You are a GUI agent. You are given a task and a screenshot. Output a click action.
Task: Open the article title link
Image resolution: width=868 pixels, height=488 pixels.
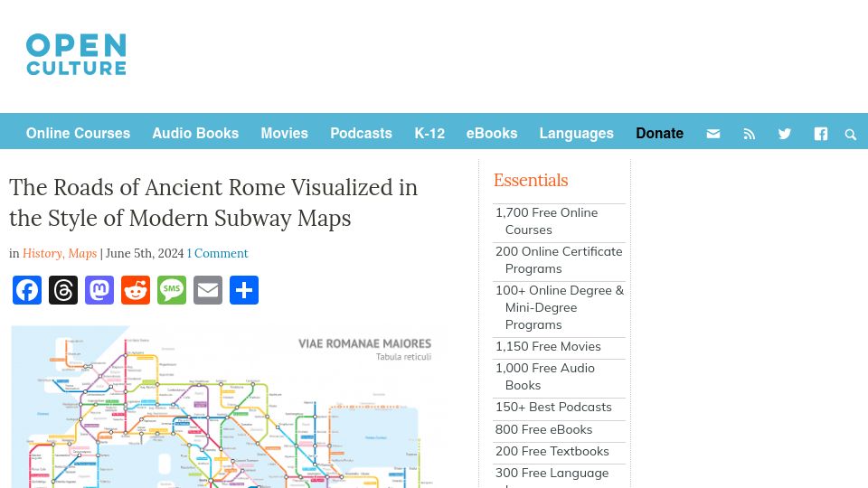coord(213,202)
